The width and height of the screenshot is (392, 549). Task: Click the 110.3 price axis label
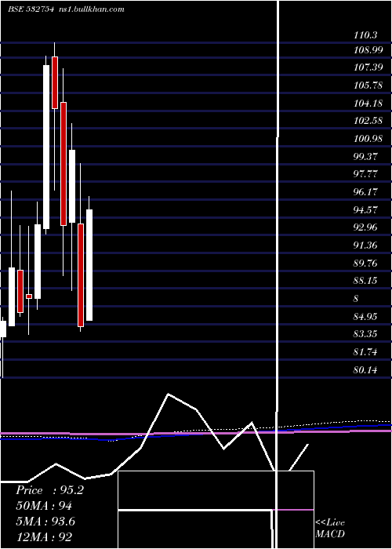(x=365, y=35)
